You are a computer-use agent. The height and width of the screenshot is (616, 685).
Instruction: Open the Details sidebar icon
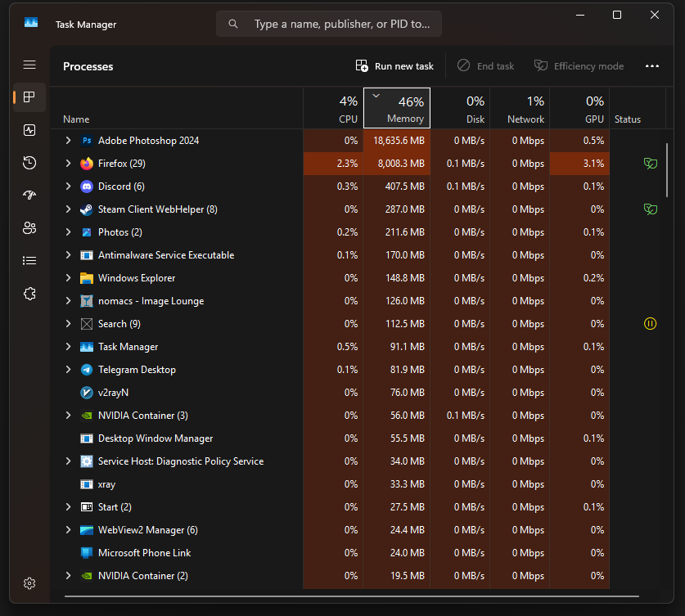[x=29, y=261]
